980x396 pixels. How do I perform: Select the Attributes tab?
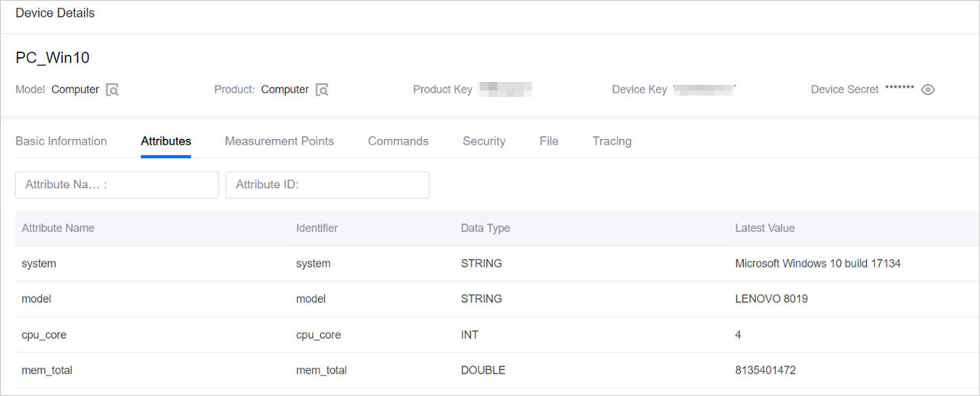coord(166,141)
